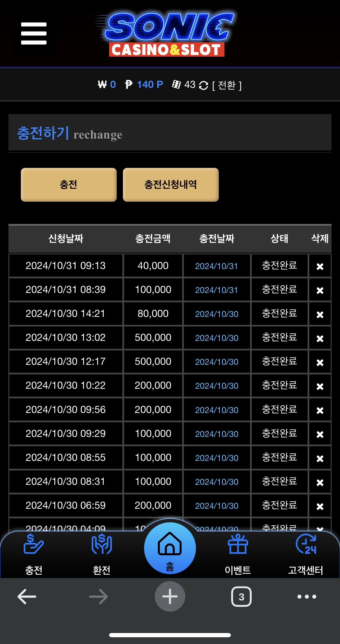This screenshot has height=644, width=340.
Task: Open browser three-dots more menu
Action: pyautogui.click(x=307, y=596)
